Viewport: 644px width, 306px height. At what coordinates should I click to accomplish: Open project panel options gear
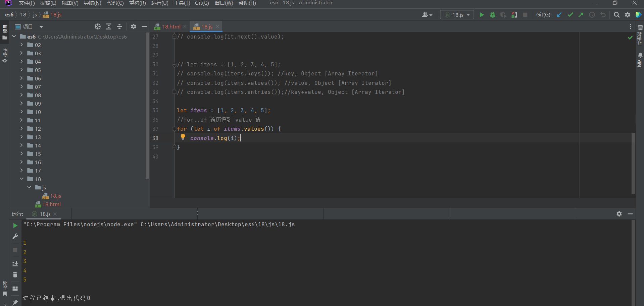(x=134, y=26)
